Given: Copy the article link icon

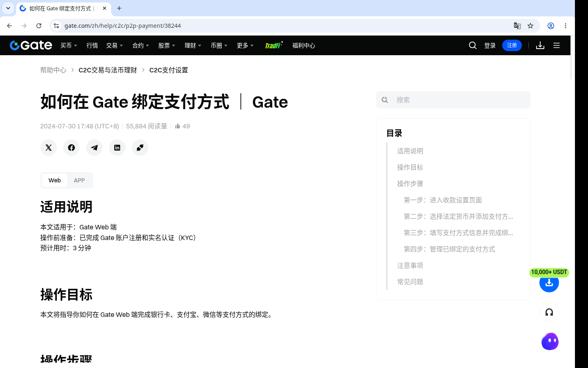Looking at the screenshot, I should pos(140,148).
